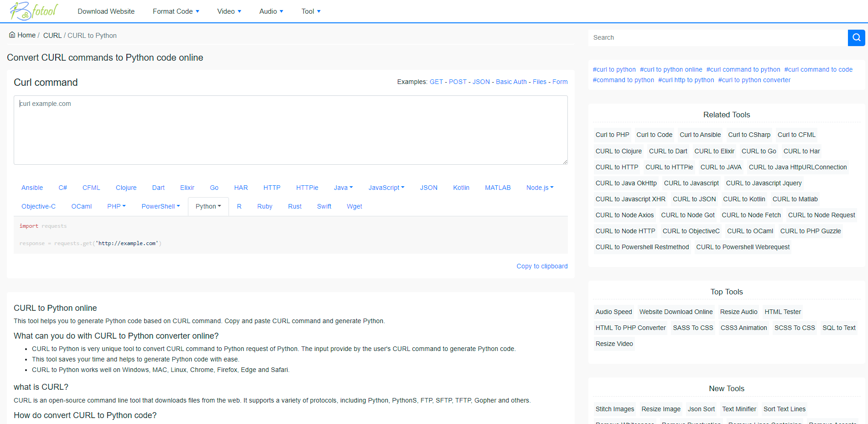The width and height of the screenshot is (868, 424).
Task: Open Curl to PHP related tool
Action: pos(612,135)
